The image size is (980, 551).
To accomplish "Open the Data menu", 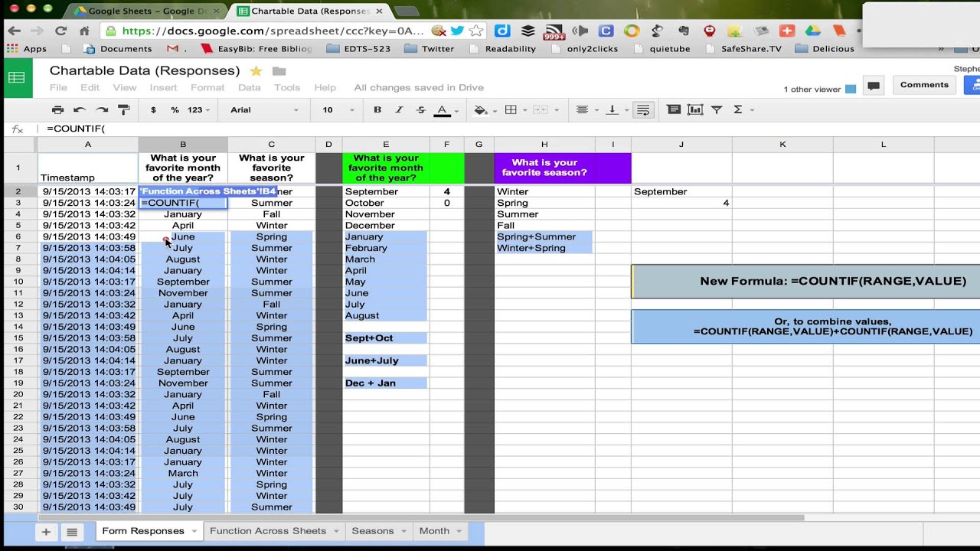I will point(250,88).
